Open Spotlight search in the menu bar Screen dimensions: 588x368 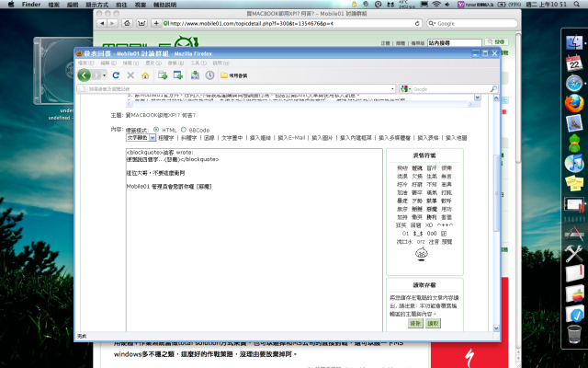[x=577, y=4]
